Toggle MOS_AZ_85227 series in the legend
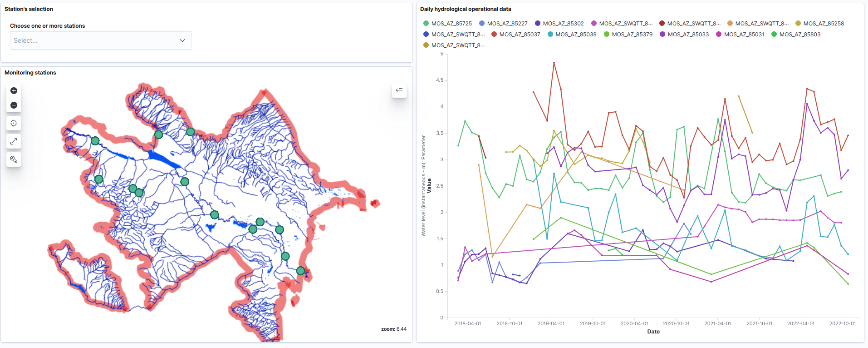 [507, 24]
